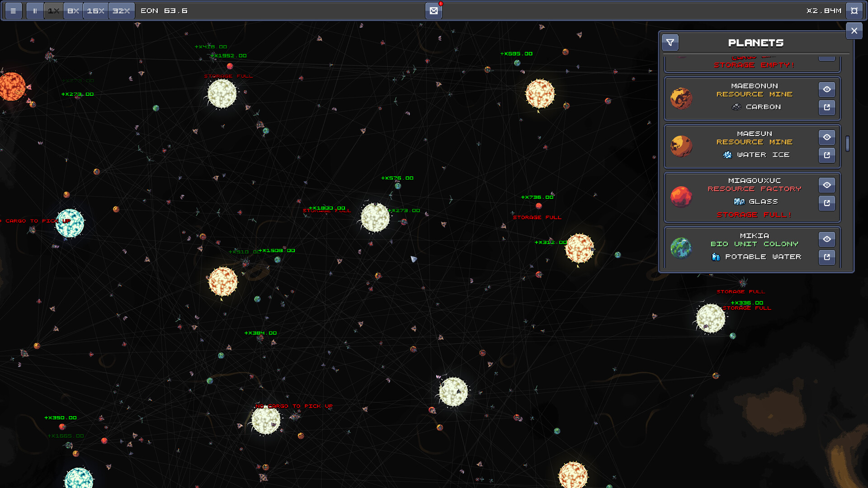Screen dimensions: 868x488
Task: Jump to Maebonun using its go-to icon
Action: (x=827, y=108)
